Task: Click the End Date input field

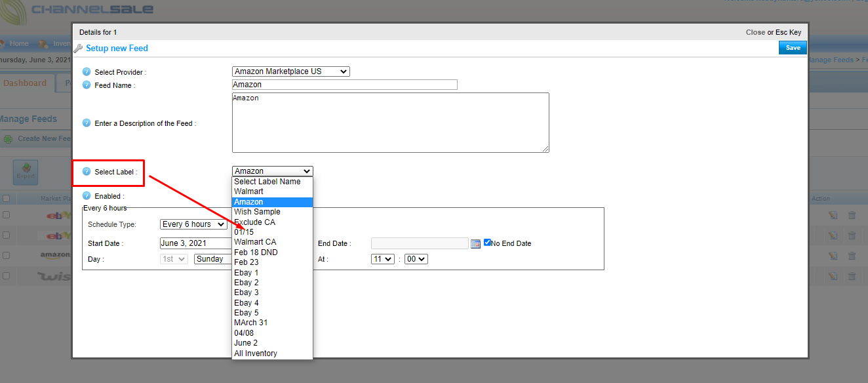Action: pyautogui.click(x=420, y=243)
